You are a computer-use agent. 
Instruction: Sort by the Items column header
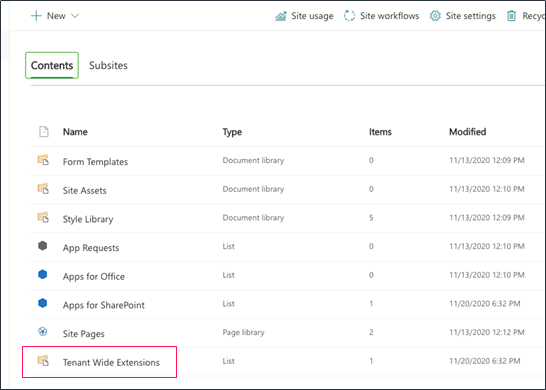coord(380,132)
